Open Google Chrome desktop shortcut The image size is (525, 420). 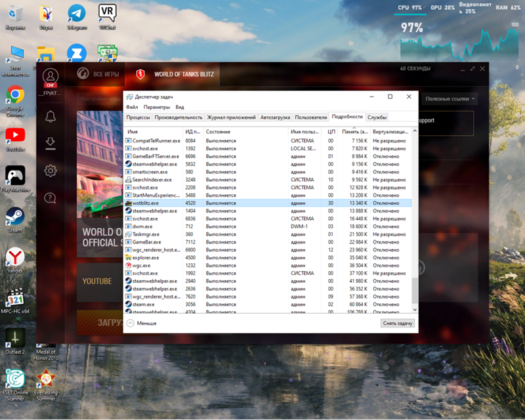[15, 101]
